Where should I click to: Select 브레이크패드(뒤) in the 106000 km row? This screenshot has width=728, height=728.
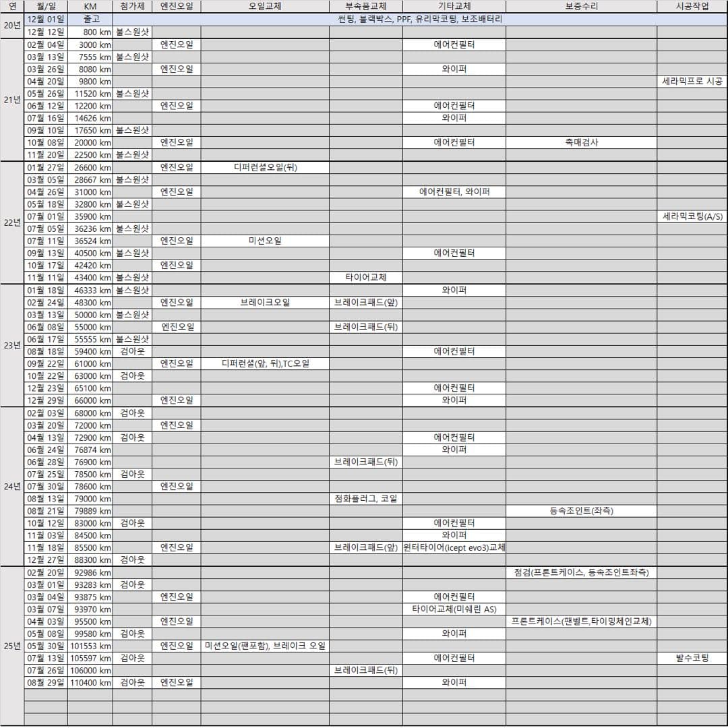click(x=366, y=670)
